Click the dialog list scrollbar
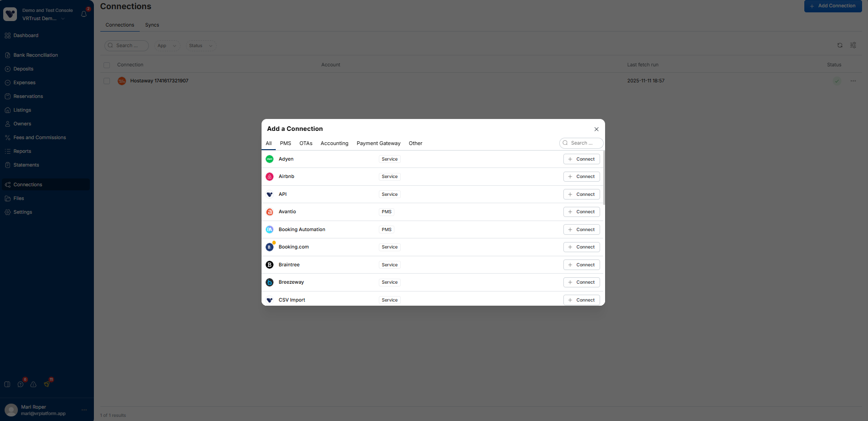This screenshot has height=421, width=868. pos(604,178)
